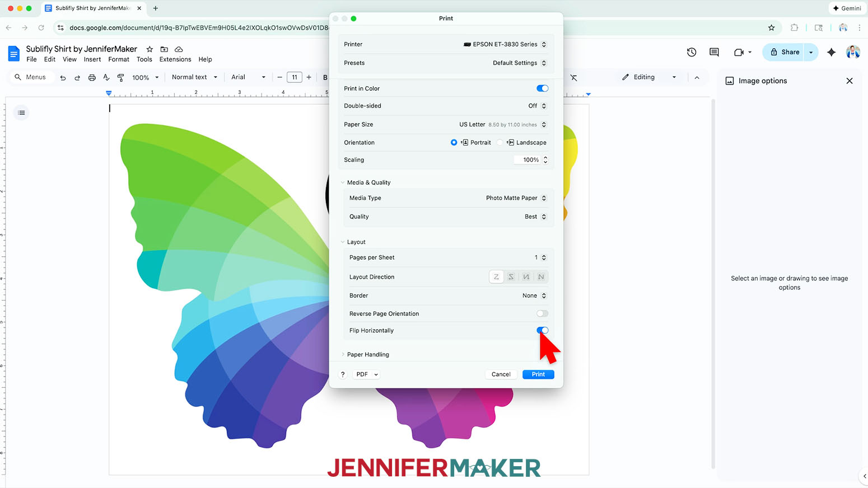Open the Presets Default Settings dropdown
868x488 pixels.
click(519, 63)
